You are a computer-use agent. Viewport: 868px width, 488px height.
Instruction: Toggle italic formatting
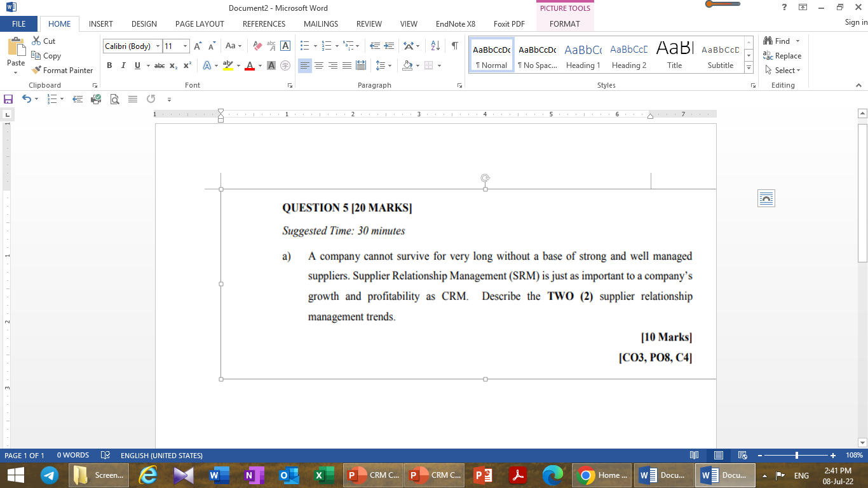pyautogui.click(x=123, y=65)
